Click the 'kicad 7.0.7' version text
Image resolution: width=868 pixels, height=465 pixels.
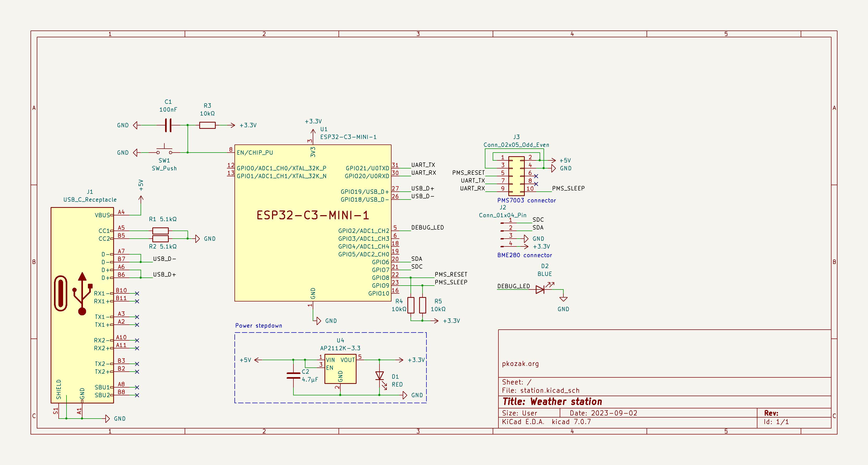(x=571, y=422)
